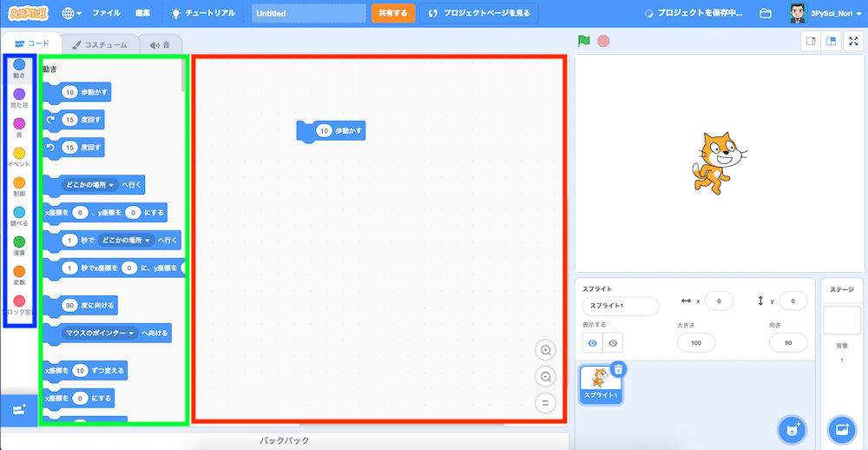The height and width of the screenshot is (450, 868).
Task: Open チュートリアル tutorials
Action: (x=202, y=13)
